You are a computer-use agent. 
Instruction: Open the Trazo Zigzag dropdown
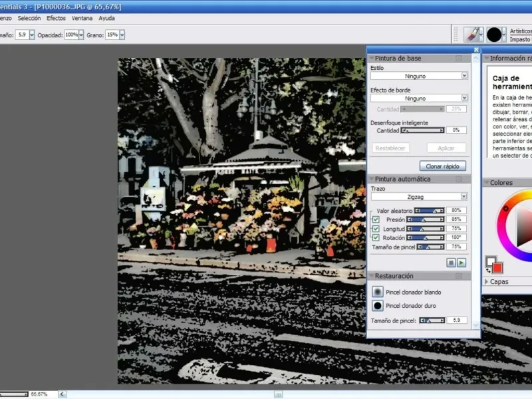click(418, 197)
